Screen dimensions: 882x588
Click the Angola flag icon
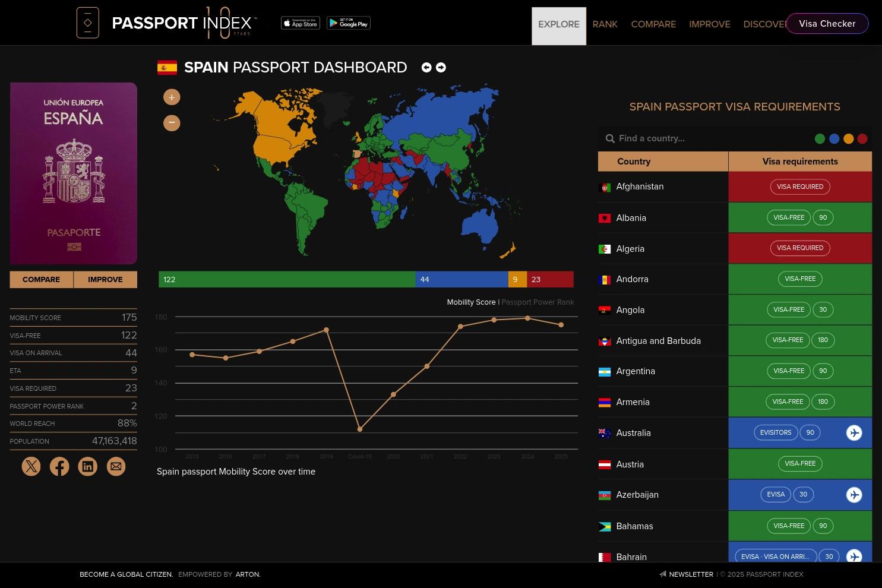tap(605, 311)
